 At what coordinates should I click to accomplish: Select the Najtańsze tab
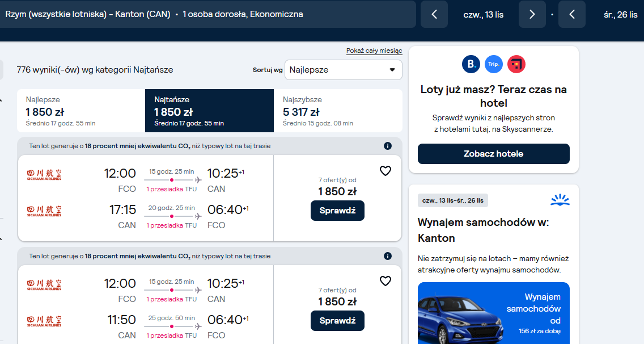209,111
